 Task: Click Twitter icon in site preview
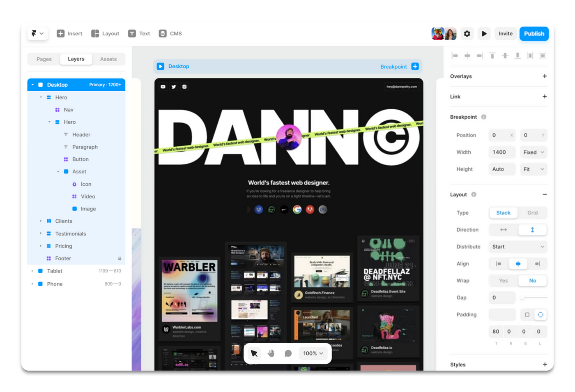(174, 87)
